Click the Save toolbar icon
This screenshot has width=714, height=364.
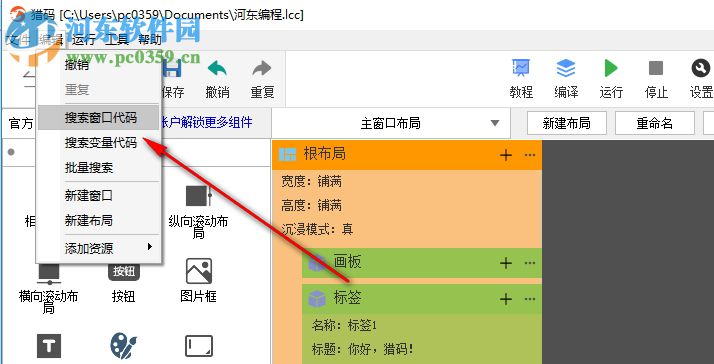coord(173,69)
